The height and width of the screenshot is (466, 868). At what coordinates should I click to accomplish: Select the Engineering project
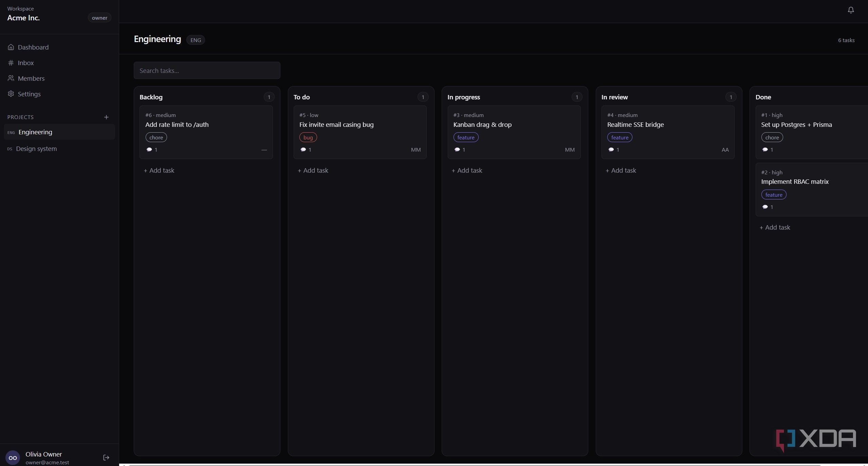click(x=59, y=132)
